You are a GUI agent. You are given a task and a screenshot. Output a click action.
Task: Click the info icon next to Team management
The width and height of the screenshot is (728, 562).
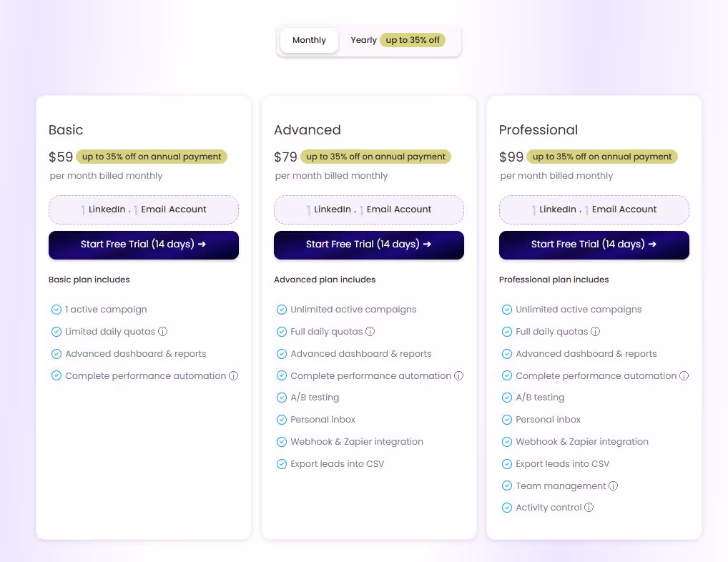(613, 485)
